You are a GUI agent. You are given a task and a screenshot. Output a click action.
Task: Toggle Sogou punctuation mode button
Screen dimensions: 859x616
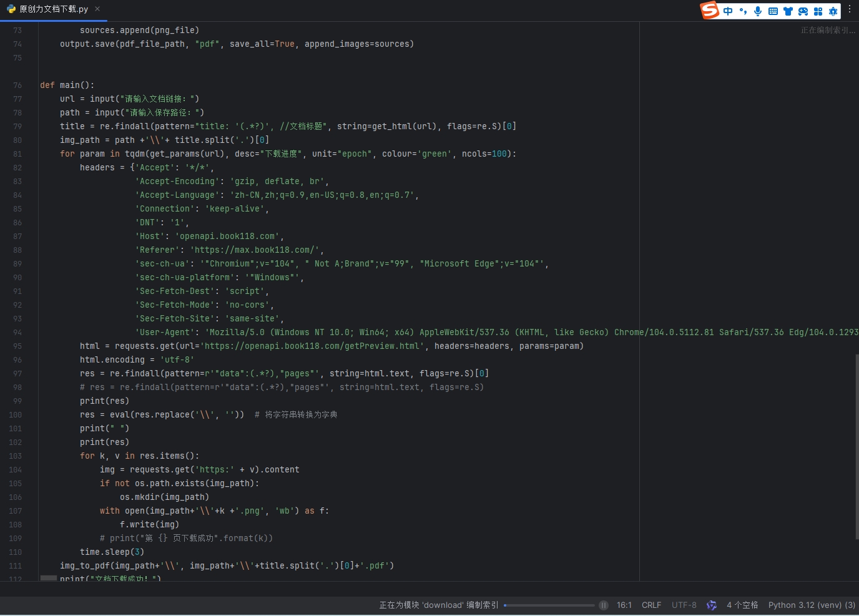coord(743,11)
